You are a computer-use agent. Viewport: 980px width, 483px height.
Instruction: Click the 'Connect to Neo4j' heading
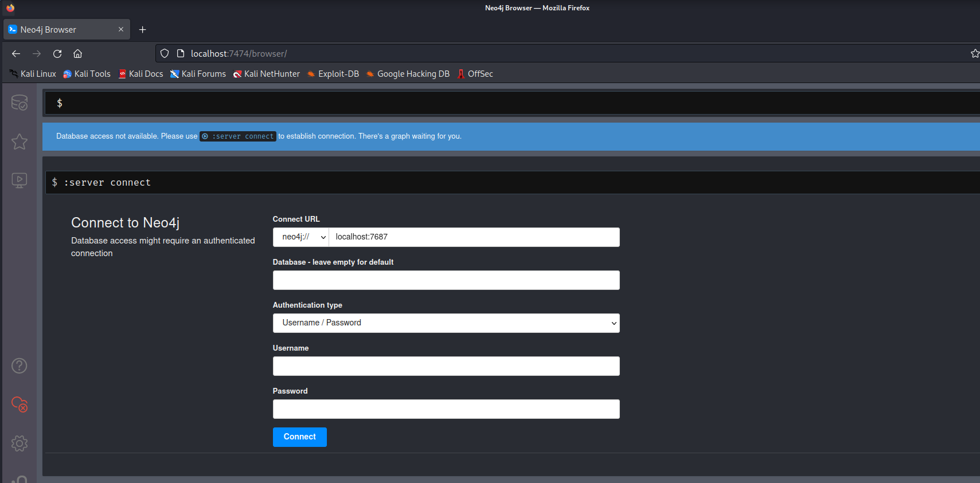[x=125, y=223]
